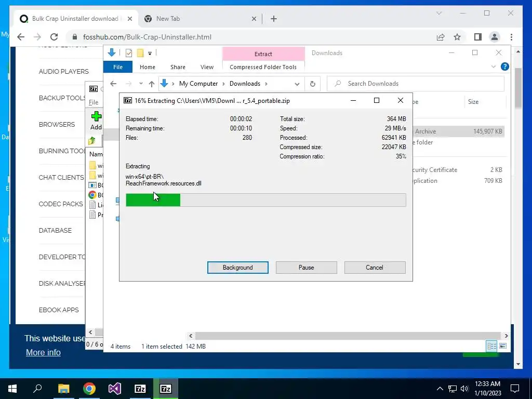Click More info cookie link
Viewport: 532px width, 399px height.
[43, 352]
